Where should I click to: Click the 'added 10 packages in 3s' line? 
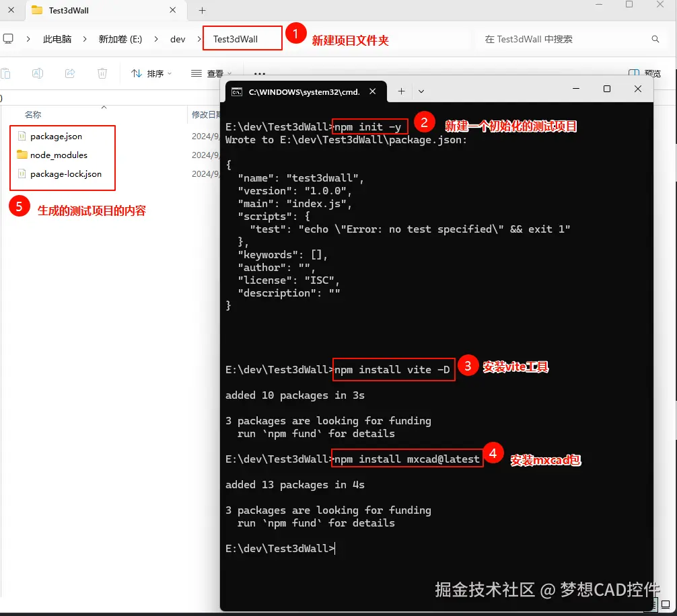click(295, 395)
